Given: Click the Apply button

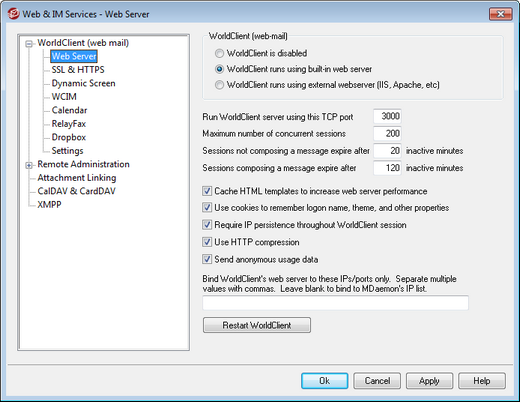Looking at the screenshot, I should click(429, 381).
